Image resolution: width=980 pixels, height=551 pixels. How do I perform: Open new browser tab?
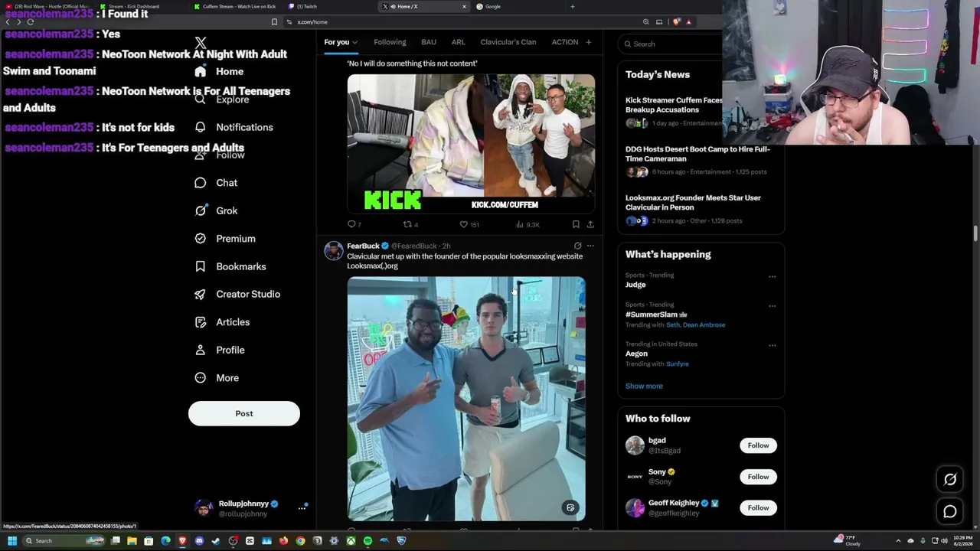pos(572,6)
